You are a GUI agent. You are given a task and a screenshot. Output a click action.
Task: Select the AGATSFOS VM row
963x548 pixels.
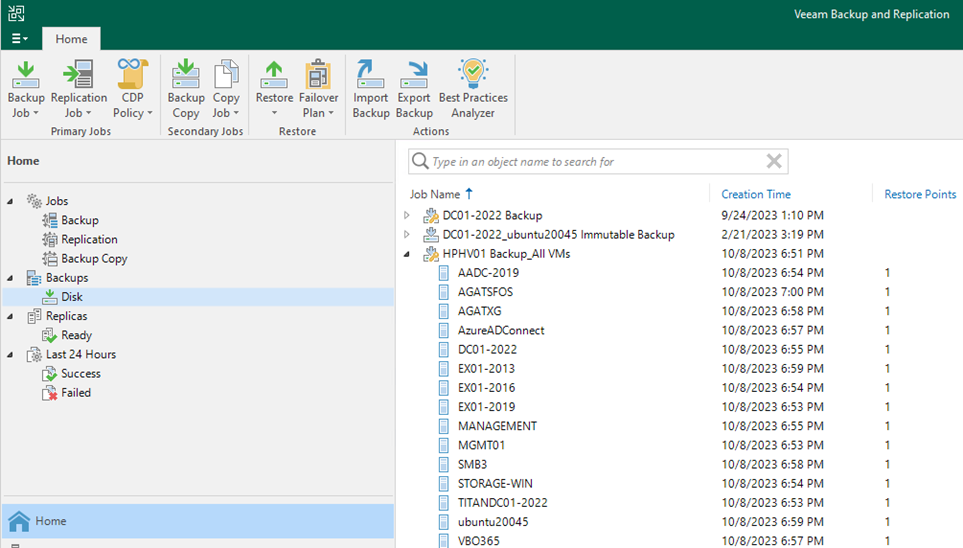pos(485,292)
